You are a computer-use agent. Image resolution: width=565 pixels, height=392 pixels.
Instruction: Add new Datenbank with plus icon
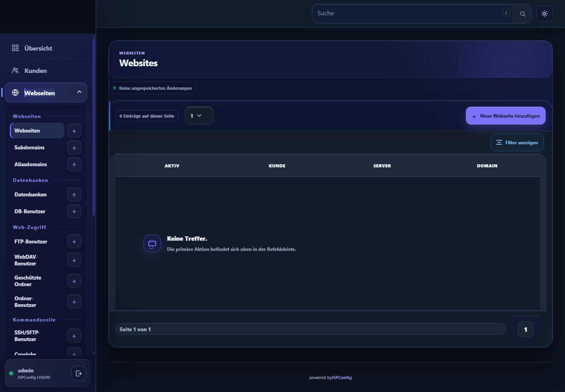coord(74,195)
